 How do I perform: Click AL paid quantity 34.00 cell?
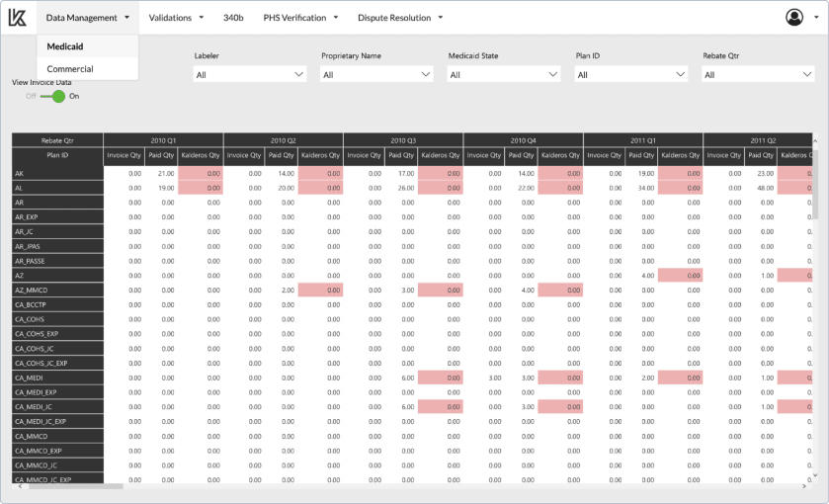641,189
